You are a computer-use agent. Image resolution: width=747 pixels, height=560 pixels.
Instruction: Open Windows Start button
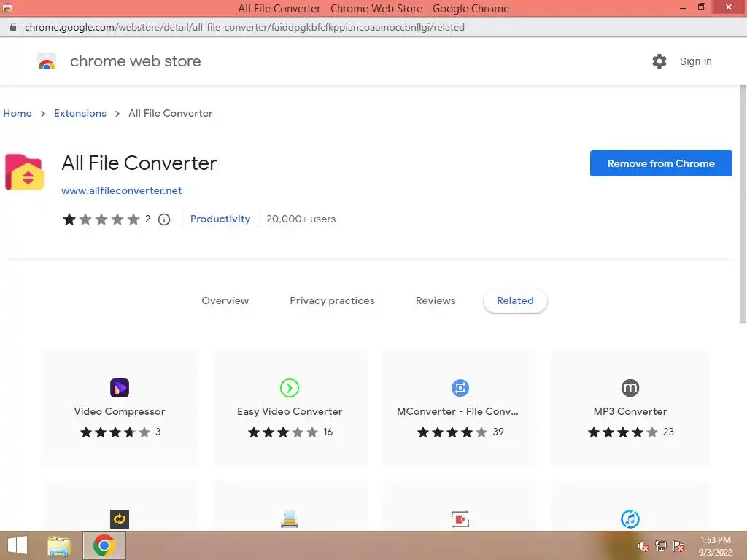coord(18,545)
